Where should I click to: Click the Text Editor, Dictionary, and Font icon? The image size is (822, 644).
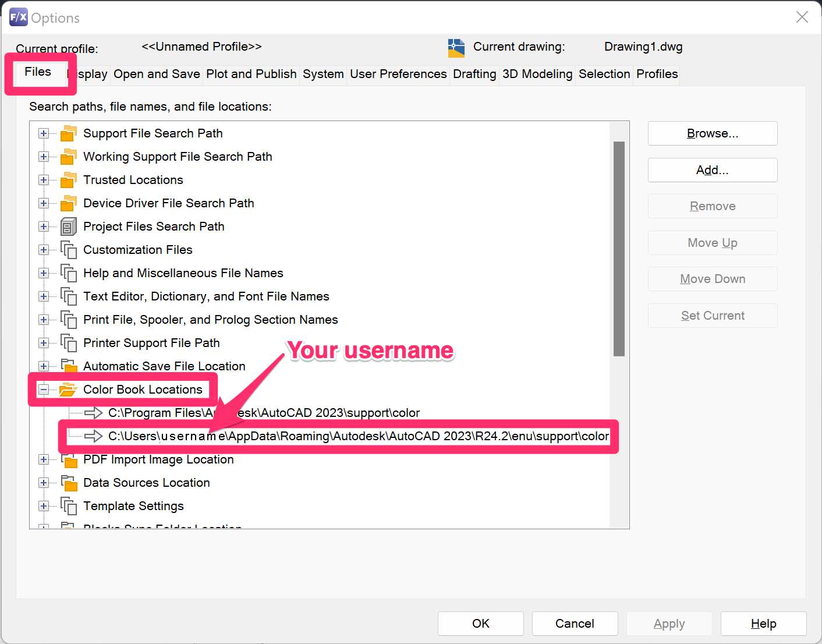click(x=69, y=296)
